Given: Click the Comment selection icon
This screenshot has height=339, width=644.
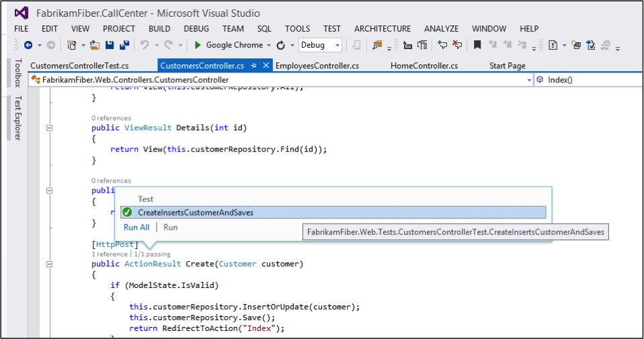Looking at the screenshot, I should [x=442, y=45].
